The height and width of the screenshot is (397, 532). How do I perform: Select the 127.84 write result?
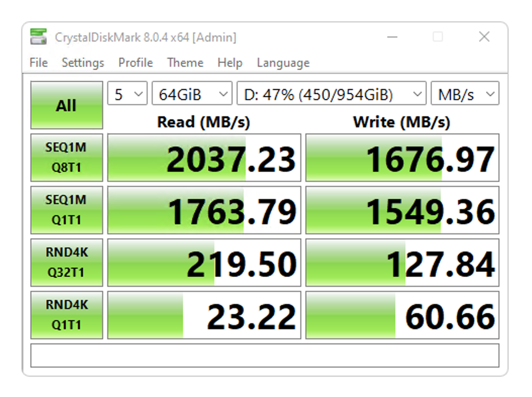click(x=403, y=263)
